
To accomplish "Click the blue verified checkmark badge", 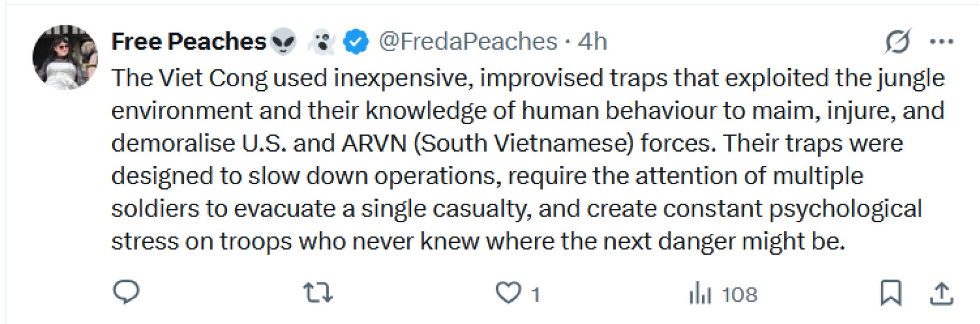I will [x=356, y=42].
